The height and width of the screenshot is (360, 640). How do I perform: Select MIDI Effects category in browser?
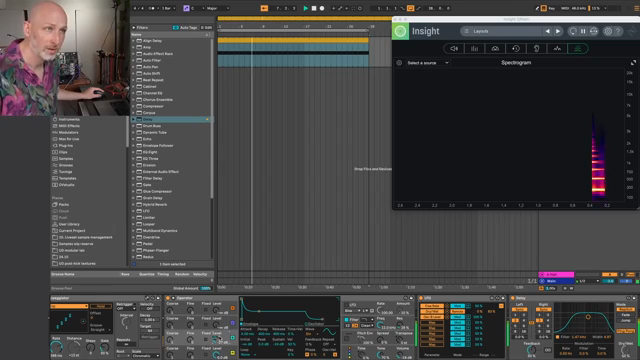tap(69, 126)
